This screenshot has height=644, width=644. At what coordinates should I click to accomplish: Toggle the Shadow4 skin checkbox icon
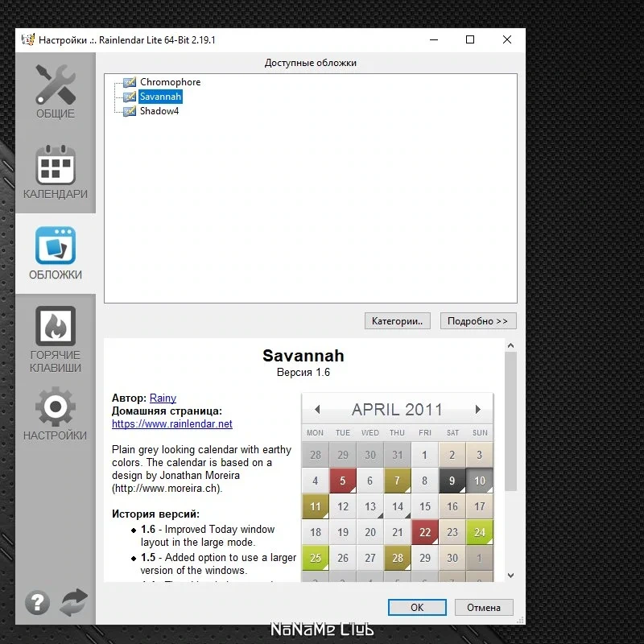click(130, 111)
